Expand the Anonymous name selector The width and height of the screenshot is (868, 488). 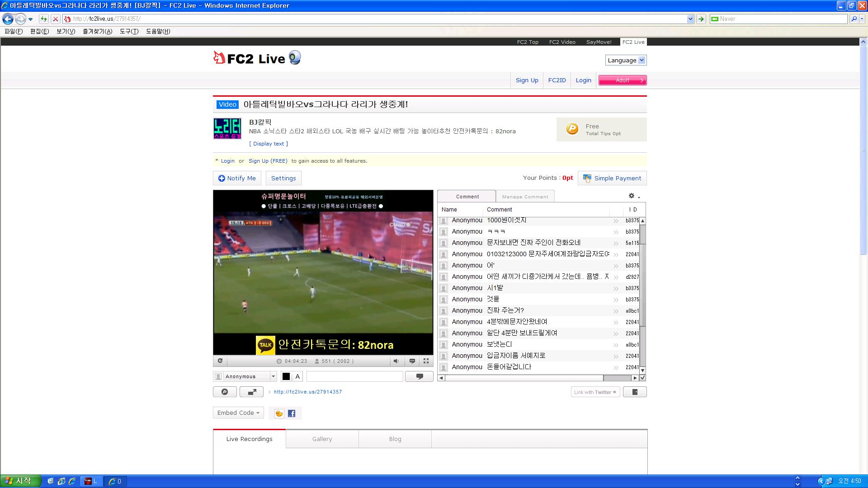click(x=273, y=376)
